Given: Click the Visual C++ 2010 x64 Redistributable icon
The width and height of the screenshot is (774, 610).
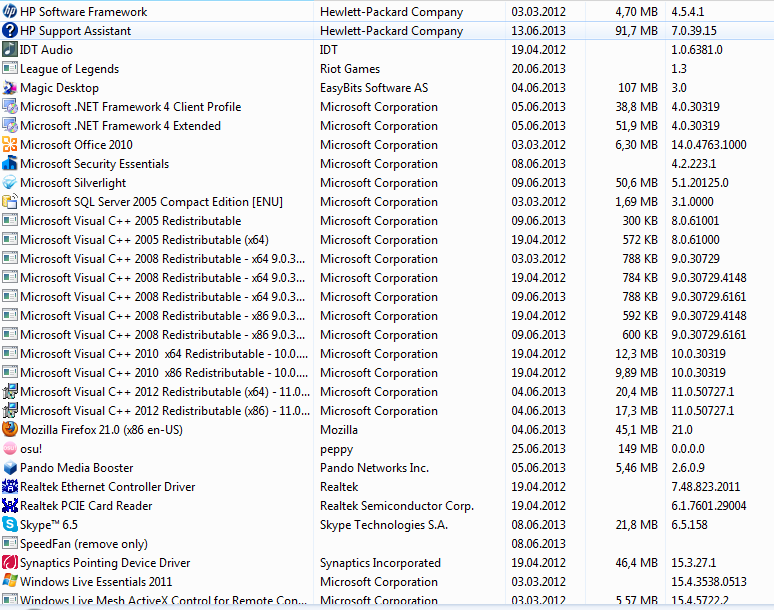Looking at the screenshot, I should click(x=10, y=353).
